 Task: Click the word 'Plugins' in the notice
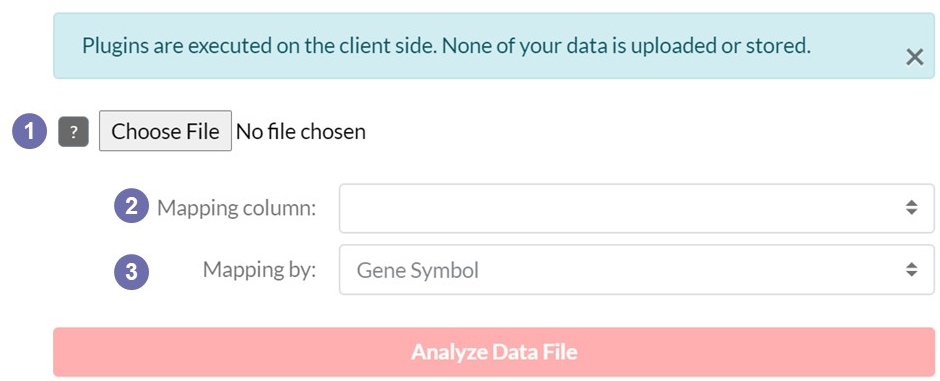[x=115, y=46]
